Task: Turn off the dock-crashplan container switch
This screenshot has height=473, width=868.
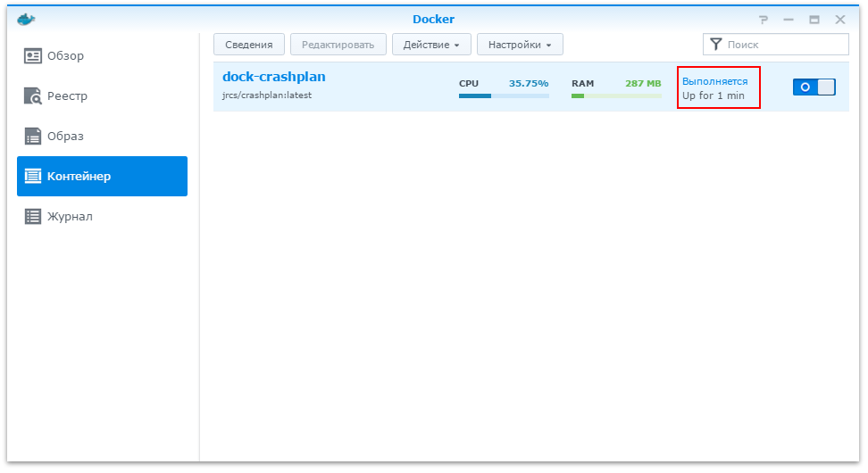Action: (x=814, y=87)
